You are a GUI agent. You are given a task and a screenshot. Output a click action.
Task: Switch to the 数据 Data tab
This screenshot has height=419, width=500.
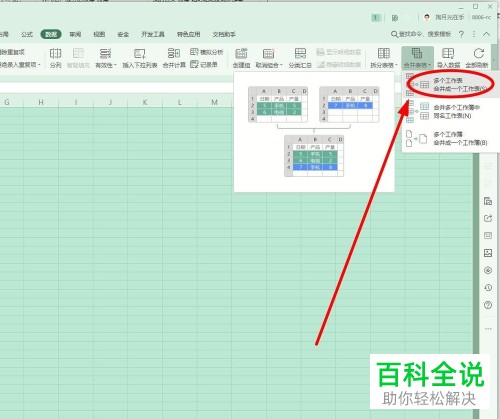(51, 34)
